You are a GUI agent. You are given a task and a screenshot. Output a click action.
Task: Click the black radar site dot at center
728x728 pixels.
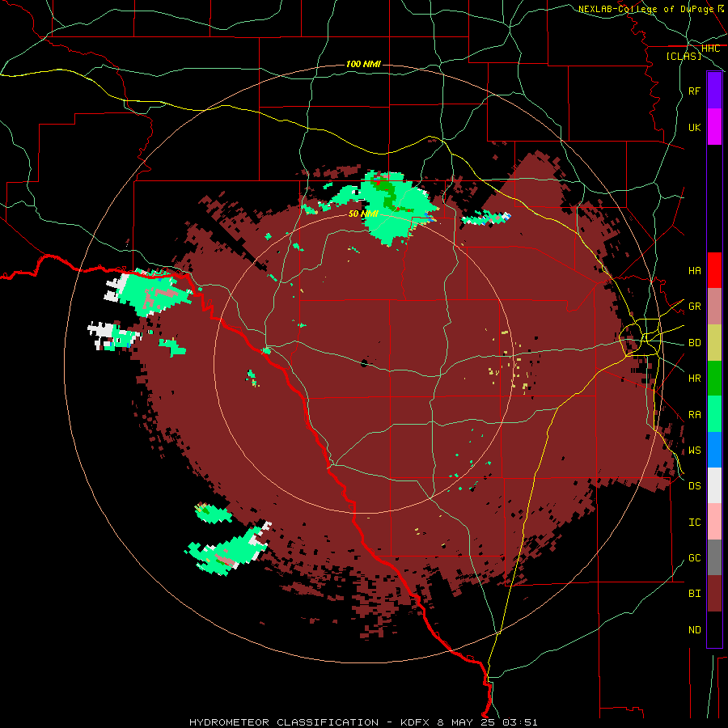[x=364, y=363]
